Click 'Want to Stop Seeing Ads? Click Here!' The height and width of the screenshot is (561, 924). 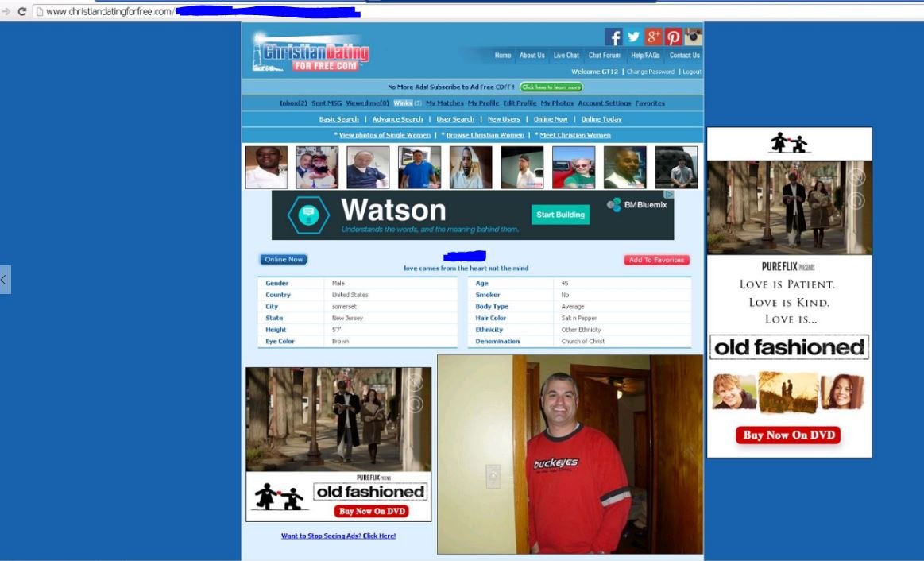[338, 536]
